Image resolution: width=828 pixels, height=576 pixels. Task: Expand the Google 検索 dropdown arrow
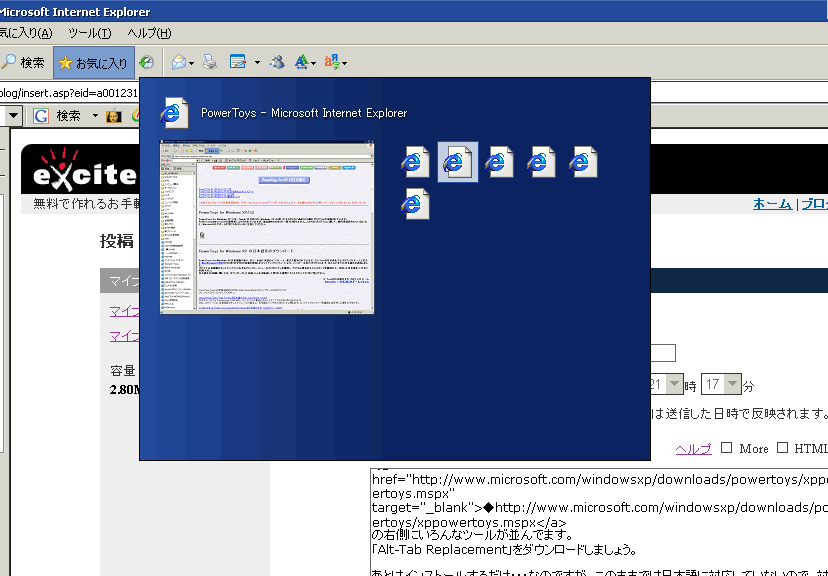(x=95, y=116)
